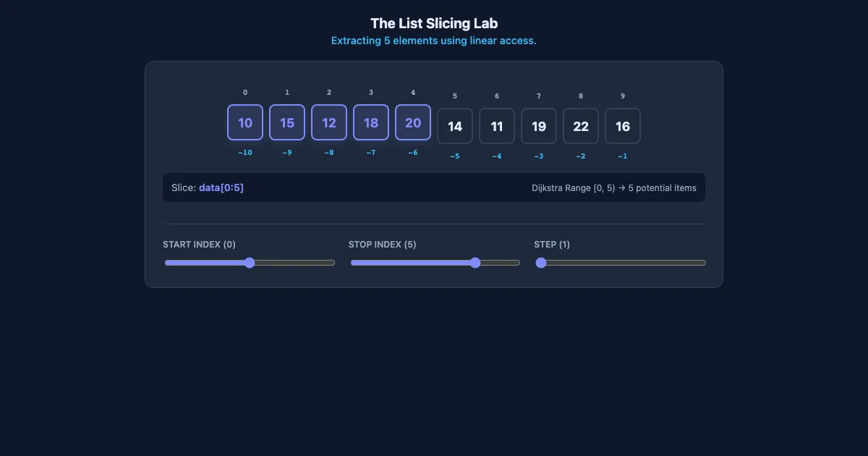The height and width of the screenshot is (456, 868).
Task: Click negative index label -1
Action: coord(623,156)
